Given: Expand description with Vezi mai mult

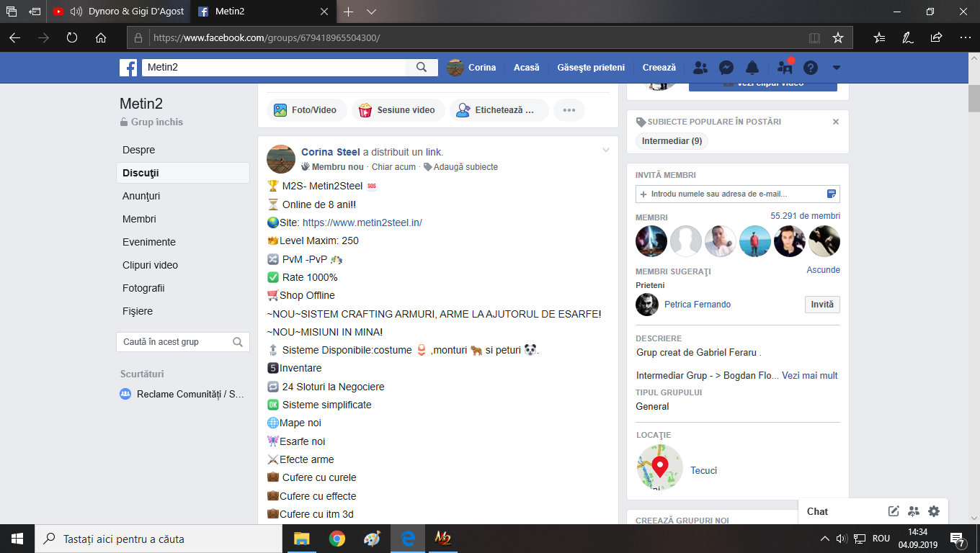Looking at the screenshot, I should click(810, 376).
